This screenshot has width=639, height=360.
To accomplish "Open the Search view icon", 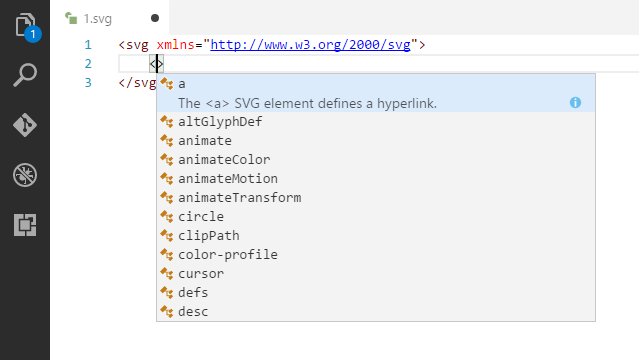I will point(25,75).
